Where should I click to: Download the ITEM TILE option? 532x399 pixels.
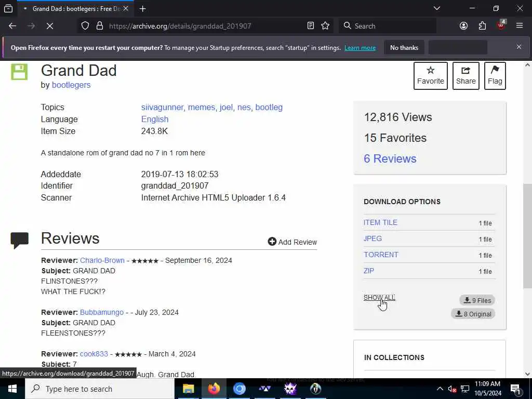point(380,222)
